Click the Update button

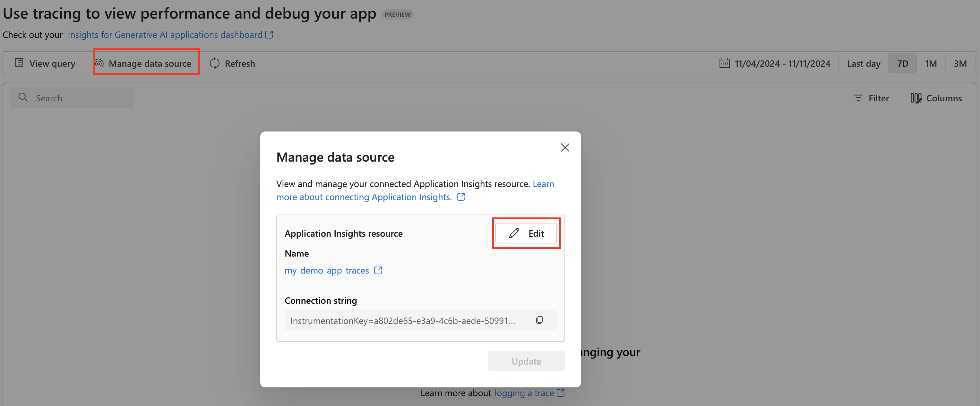pos(526,361)
